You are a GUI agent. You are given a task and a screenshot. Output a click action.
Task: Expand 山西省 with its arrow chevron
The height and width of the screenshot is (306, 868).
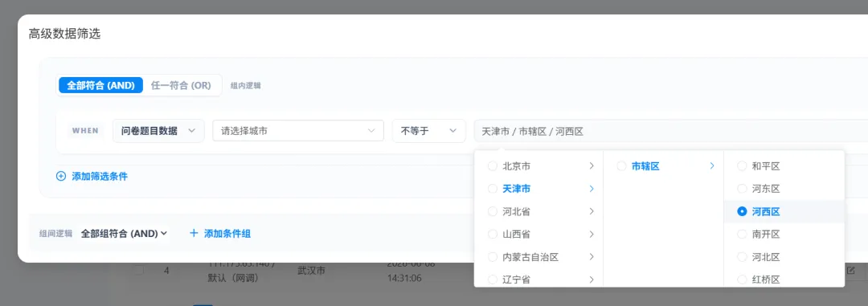[592, 234]
